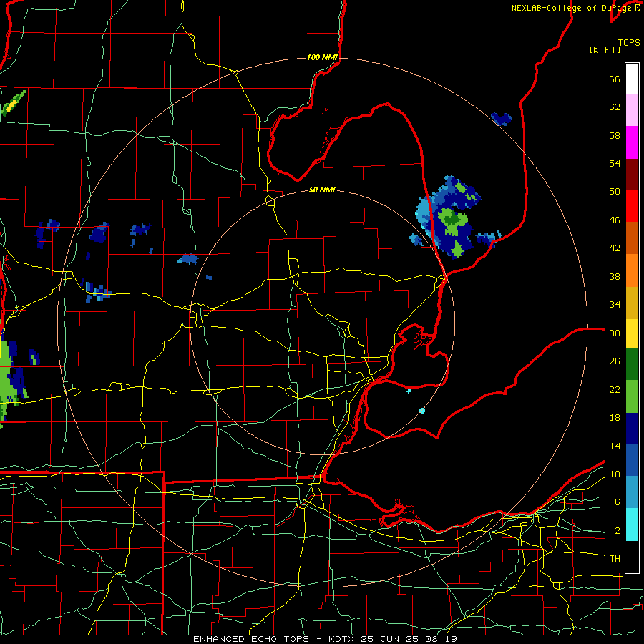
Task: Click the navy blue legend swatch
Action: click(x=632, y=429)
